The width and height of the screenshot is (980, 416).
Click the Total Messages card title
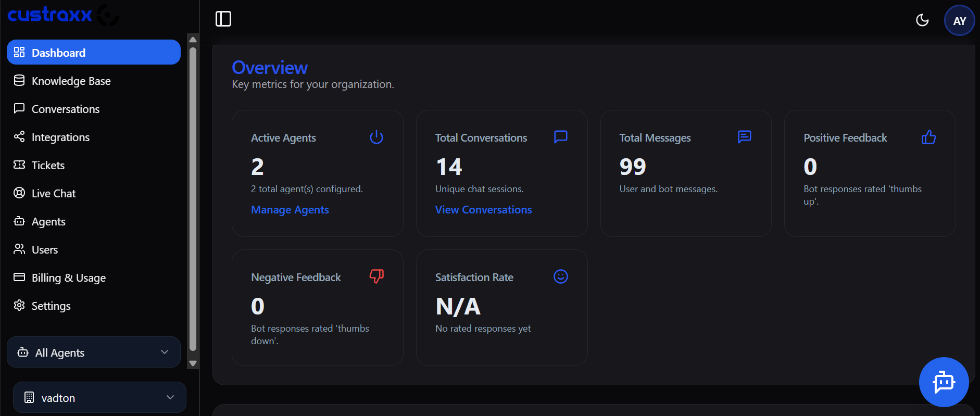[655, 138]
